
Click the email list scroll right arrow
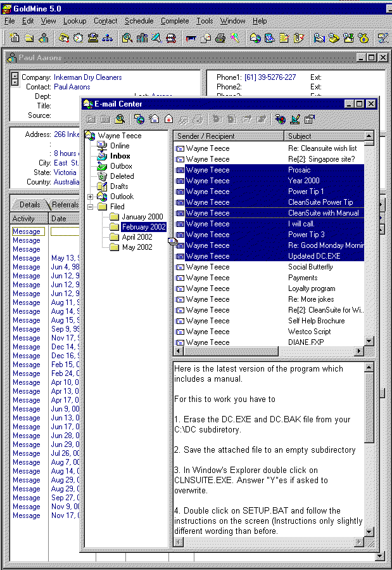[x=359, y=351]
